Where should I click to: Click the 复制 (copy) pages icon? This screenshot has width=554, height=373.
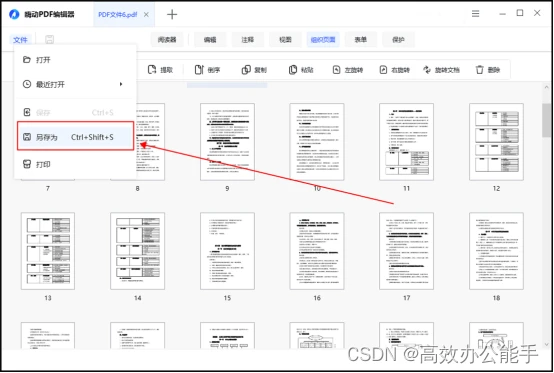[x=246, y=70]
